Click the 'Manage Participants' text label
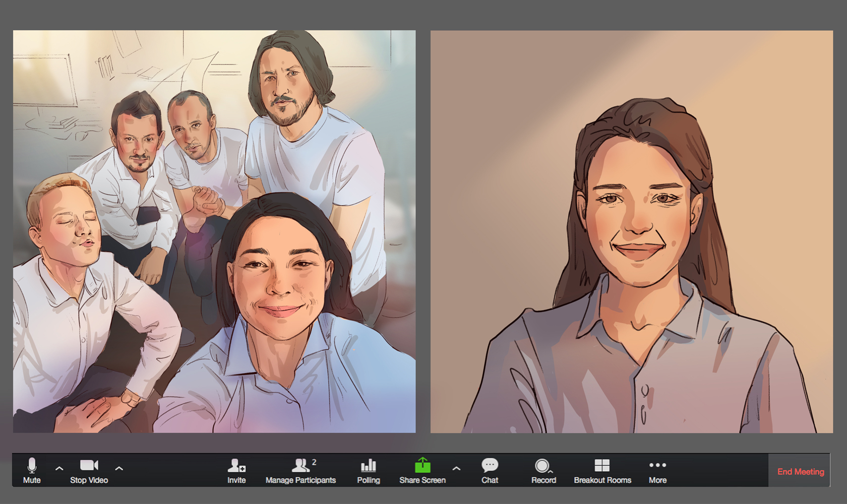847x504 pixels. (x=300, y=480)
